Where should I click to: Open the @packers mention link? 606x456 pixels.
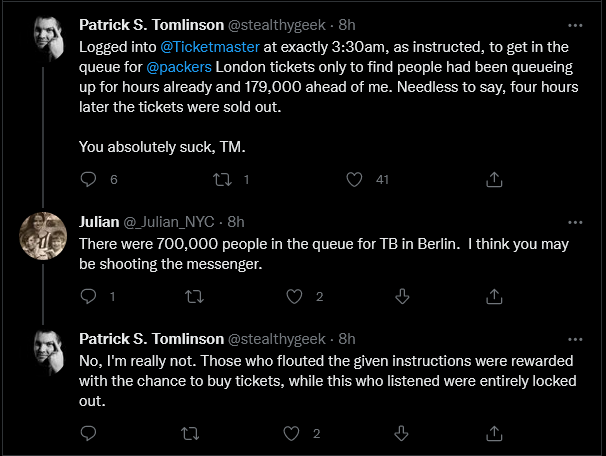(x=179, y=67)
